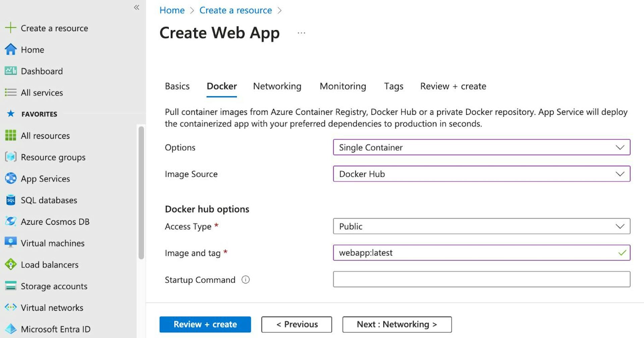Collapse the left sidebar with the chevron
The width and height of the screenshot is (644, 338).
click(137, 7)
